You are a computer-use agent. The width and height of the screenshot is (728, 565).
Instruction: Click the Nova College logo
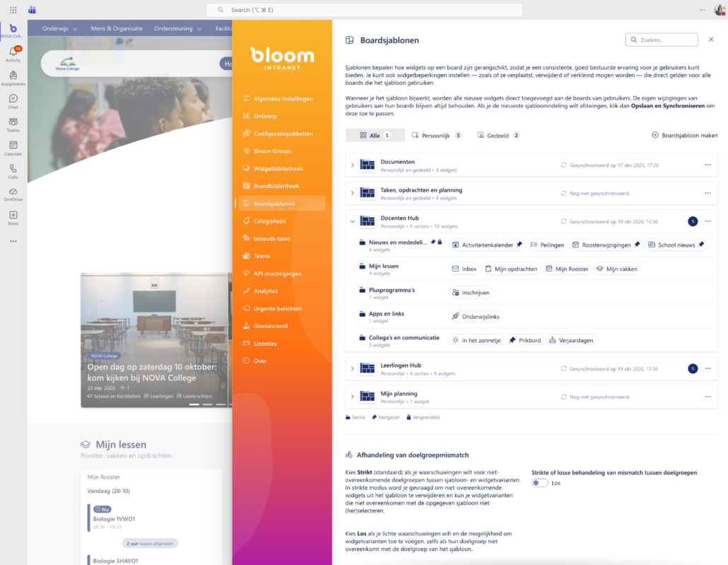point(68,63)
